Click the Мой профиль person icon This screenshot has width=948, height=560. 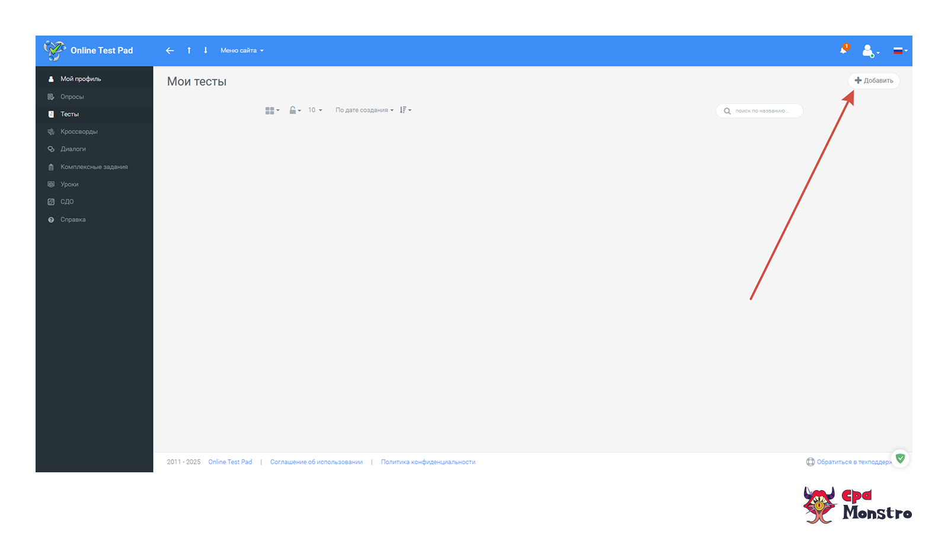pyautogui.click(x=51, y=79)
